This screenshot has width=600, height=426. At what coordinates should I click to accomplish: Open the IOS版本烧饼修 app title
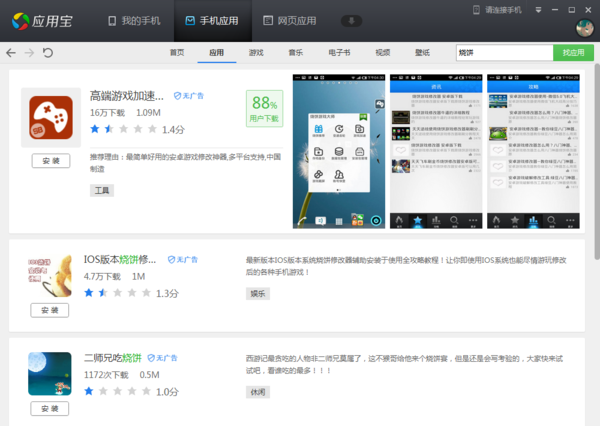pyautogui.click(x=120, y=260)
